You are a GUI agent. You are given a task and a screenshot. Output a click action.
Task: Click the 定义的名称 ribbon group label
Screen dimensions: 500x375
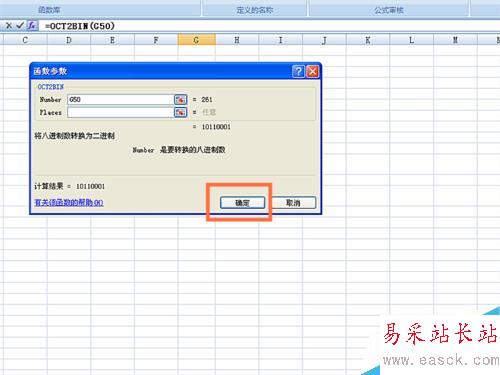255,10
